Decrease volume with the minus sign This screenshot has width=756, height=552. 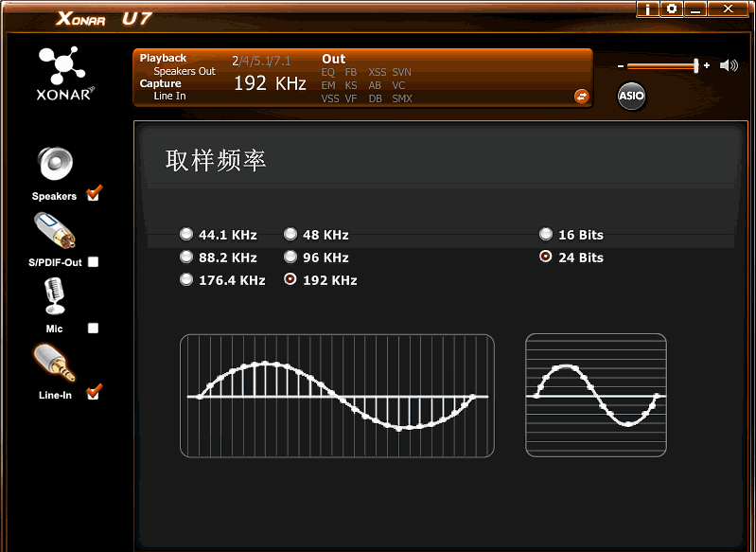621,66
